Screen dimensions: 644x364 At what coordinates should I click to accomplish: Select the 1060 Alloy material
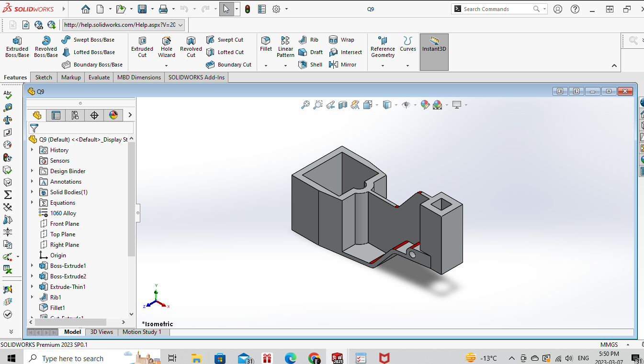pos(57,213)
